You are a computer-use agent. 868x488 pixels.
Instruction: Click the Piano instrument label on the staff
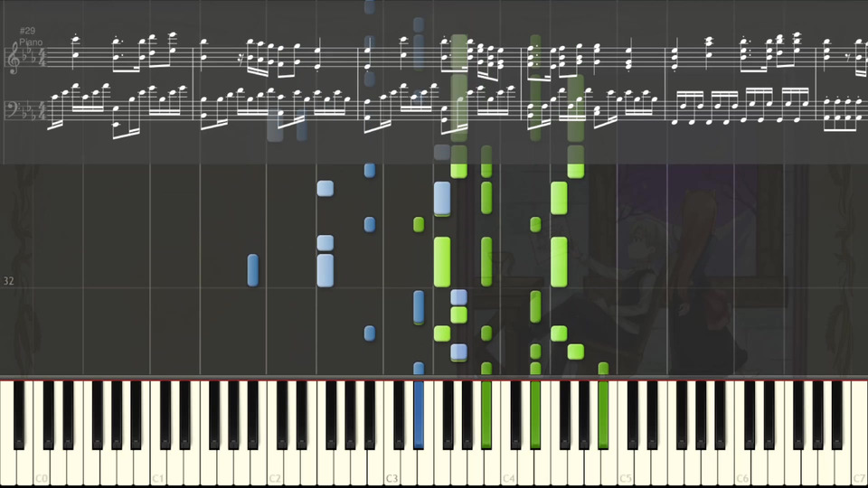(31, 42)
